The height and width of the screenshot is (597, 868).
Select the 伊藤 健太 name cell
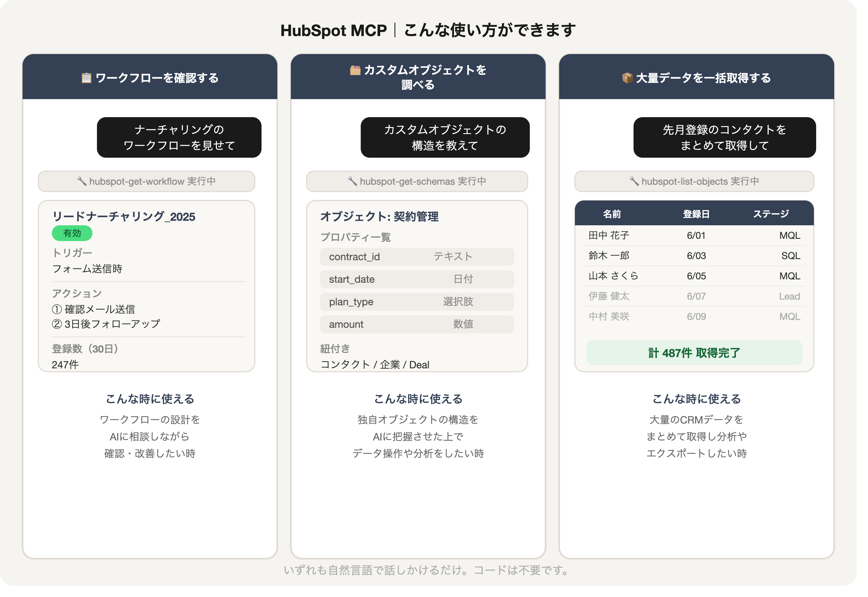coord(609,296)
